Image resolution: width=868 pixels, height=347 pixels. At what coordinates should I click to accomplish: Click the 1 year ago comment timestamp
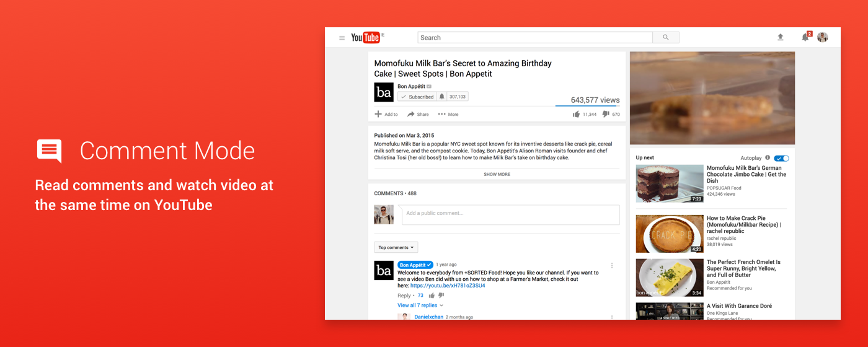tap(446, 265)
